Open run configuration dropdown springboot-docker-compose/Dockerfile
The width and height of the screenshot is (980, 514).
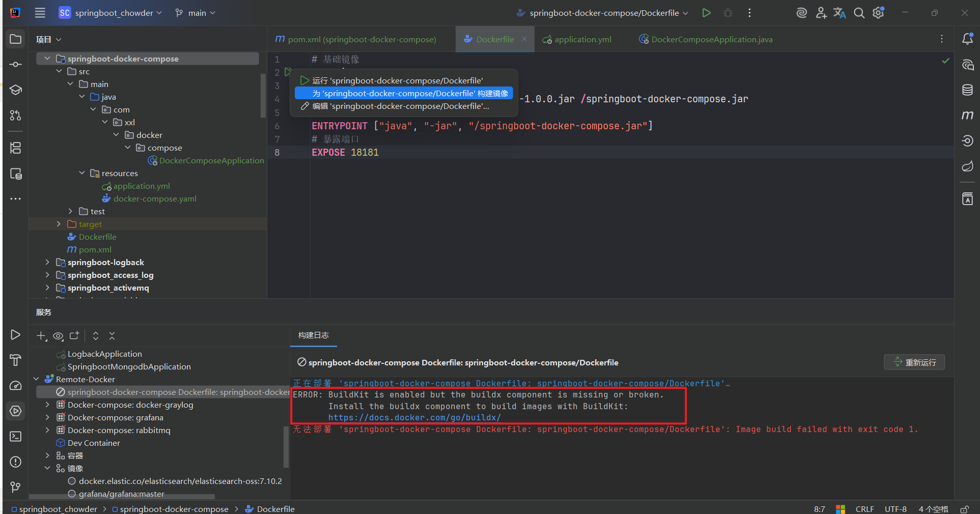point(602,13)
